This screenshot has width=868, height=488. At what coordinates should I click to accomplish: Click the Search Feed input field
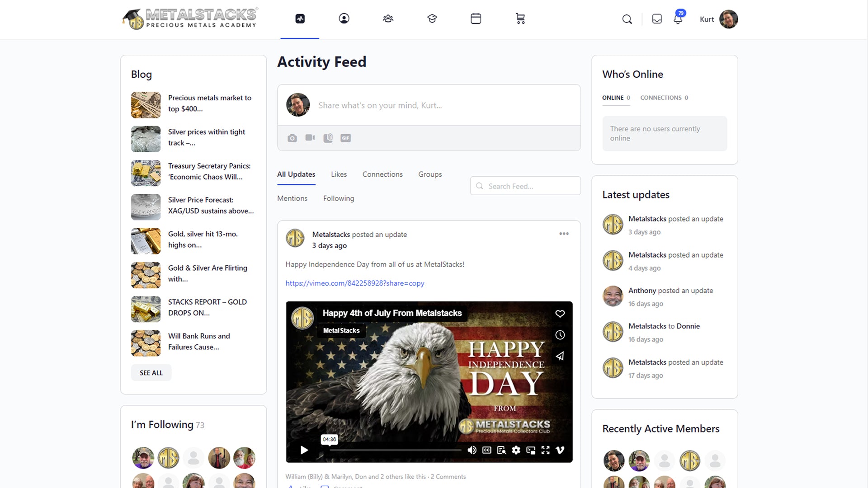coord(525,186)
